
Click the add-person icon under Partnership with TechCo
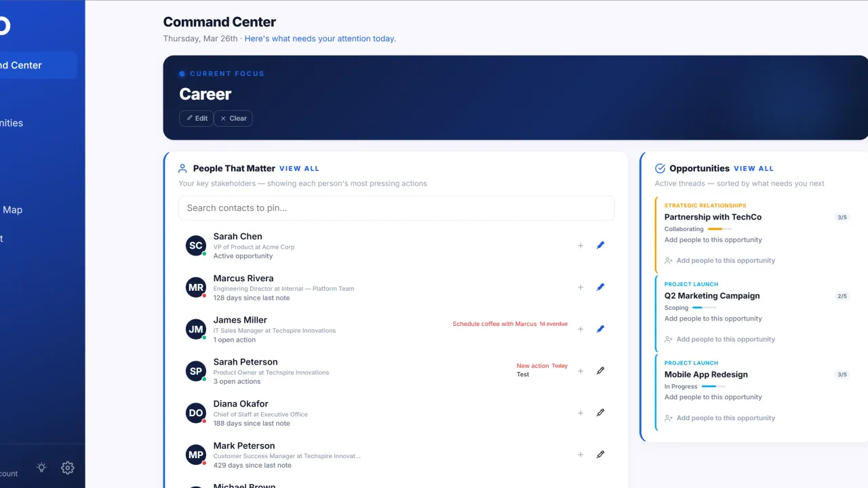pos(669,261)
